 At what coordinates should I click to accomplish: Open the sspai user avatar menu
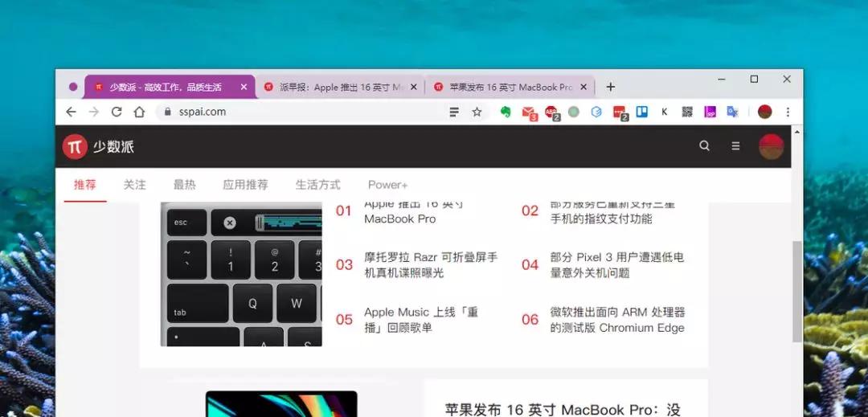point(771,146)
